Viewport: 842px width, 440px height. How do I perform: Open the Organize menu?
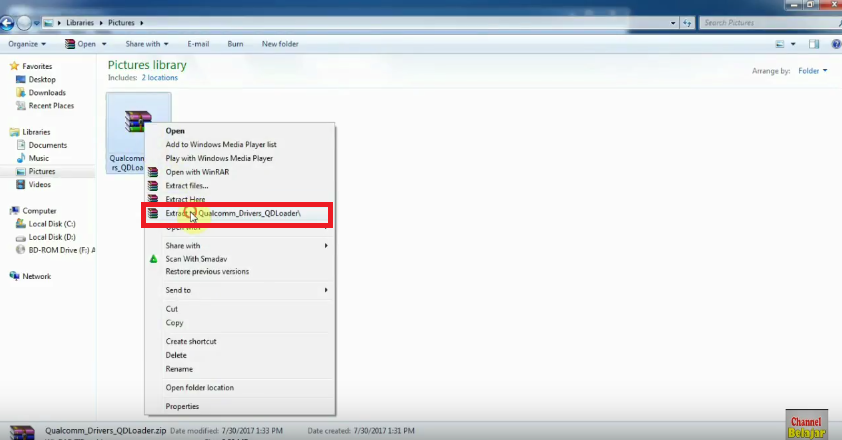pos(27,44)
